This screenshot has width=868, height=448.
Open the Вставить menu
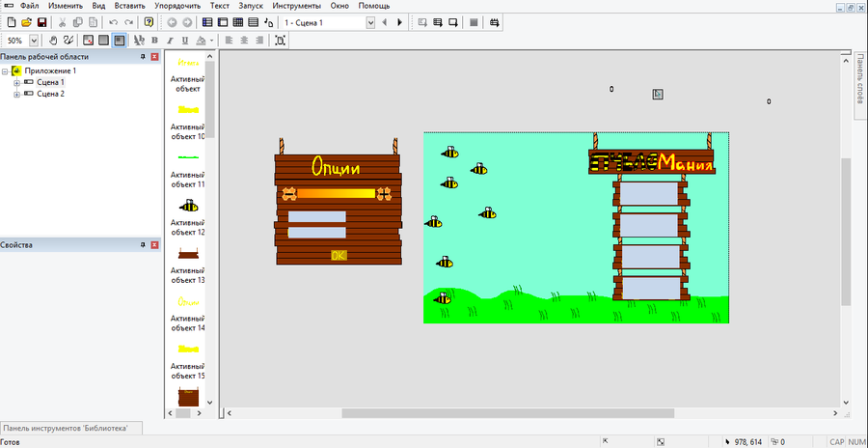click(x=130, y=6)
